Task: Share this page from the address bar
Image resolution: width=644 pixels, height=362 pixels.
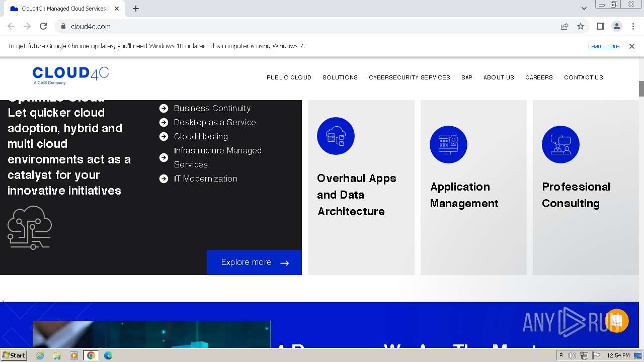Action: (x=565, y=26)
